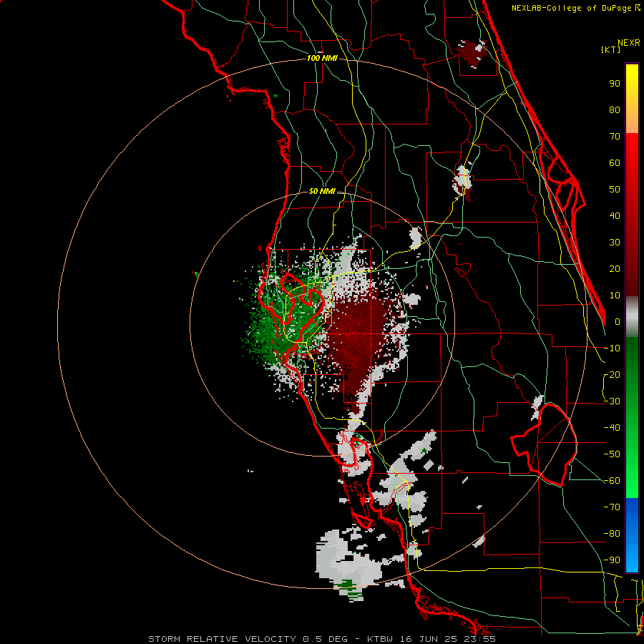Click the -80 scale label
644x644 pixels.
[612, 534]
